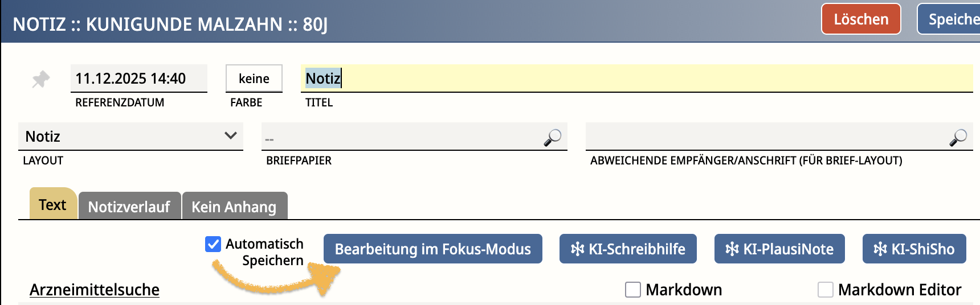
Task: Click the pin icon beside the reference date
Action: tap(40, 79)
